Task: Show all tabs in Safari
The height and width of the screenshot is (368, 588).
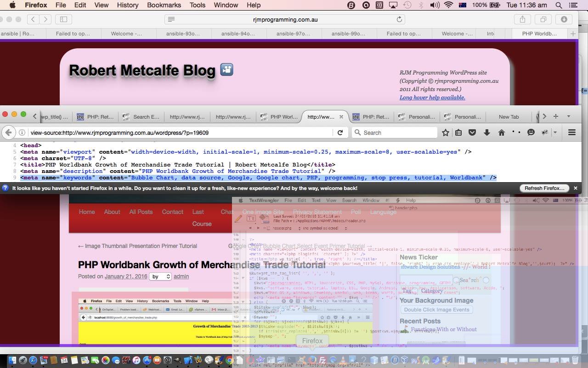Action: point(543,19)
